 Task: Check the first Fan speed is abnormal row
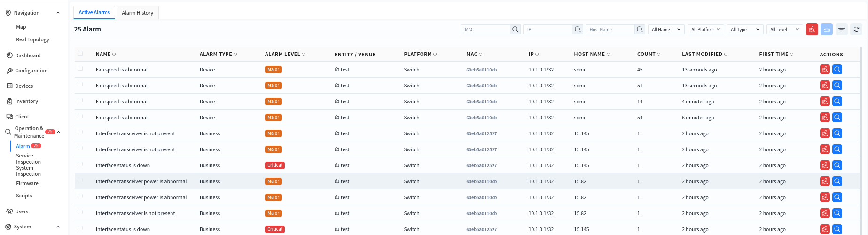(x=80, y=69)
